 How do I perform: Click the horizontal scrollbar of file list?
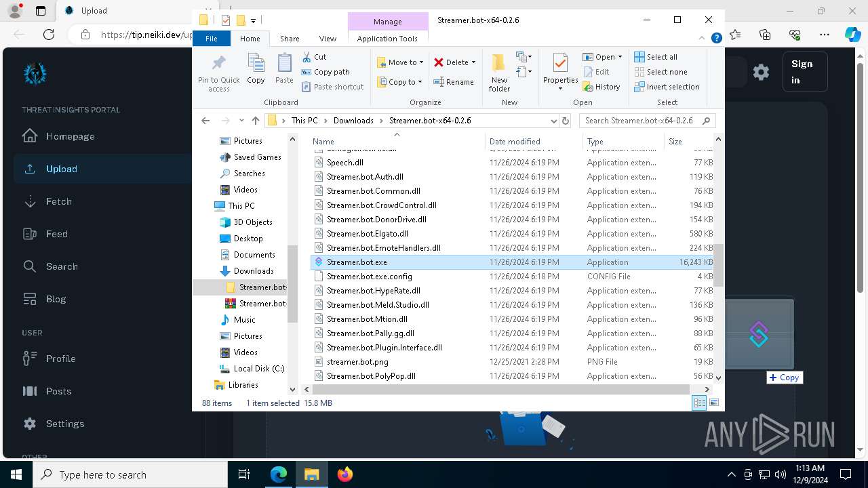[502, 389]
